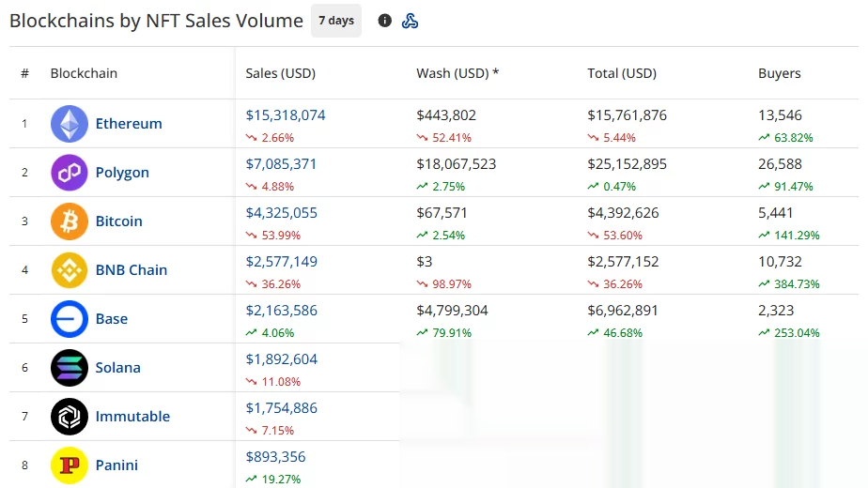Click Ethereum buyers count 13,546
The width and height of the screenshot is (868, 488).
pyautogui.click(x=780, y=115)
